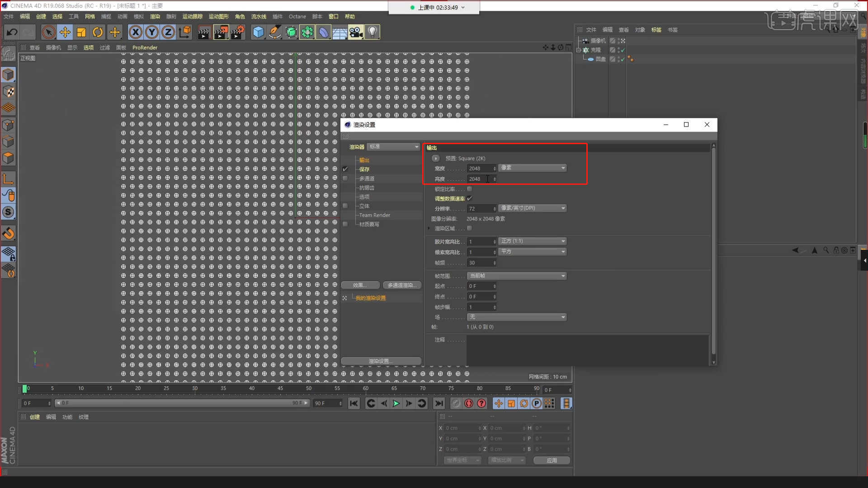
Task: Toggle the Save (保存) checkbox
Action: tap(345, 169)
